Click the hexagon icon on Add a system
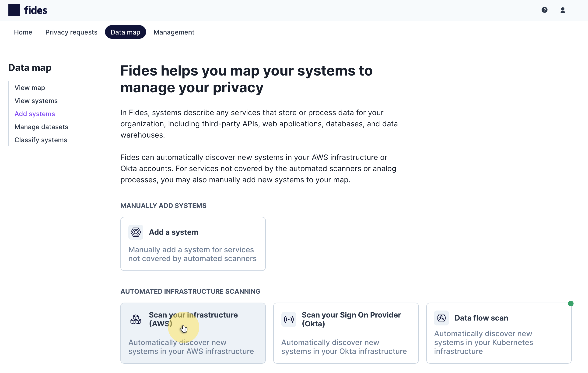 [136, 232]
